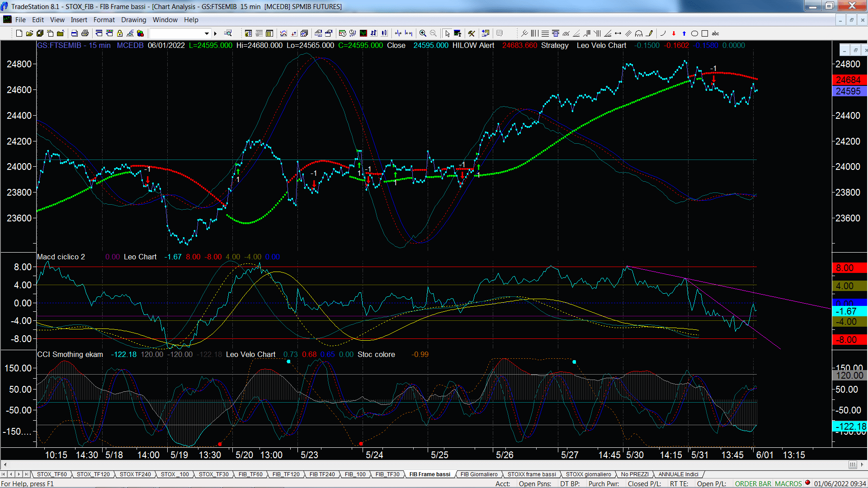Click the 'CCI Smothing ekam' indicator label

tap(70, 355)
